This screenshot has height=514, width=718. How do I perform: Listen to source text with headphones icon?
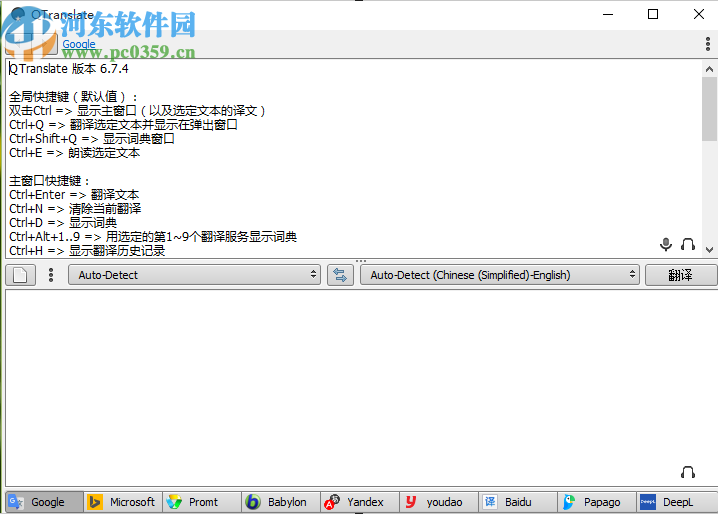pyautogui.click(x=688, y=244)
